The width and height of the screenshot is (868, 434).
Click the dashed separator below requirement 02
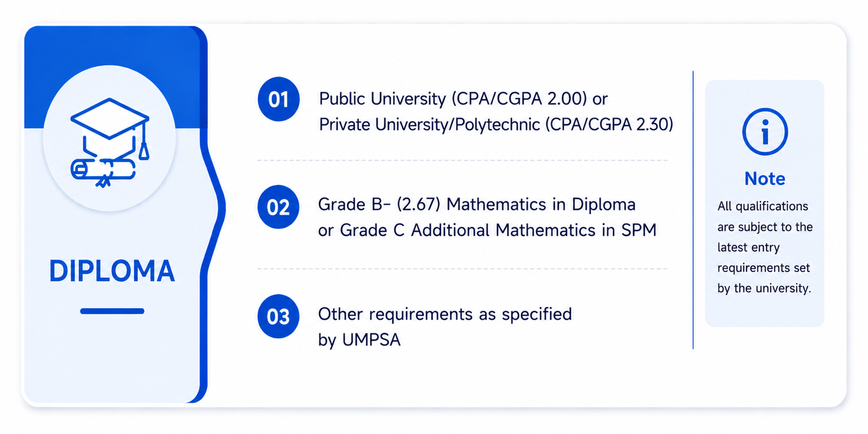pos(462,269)
